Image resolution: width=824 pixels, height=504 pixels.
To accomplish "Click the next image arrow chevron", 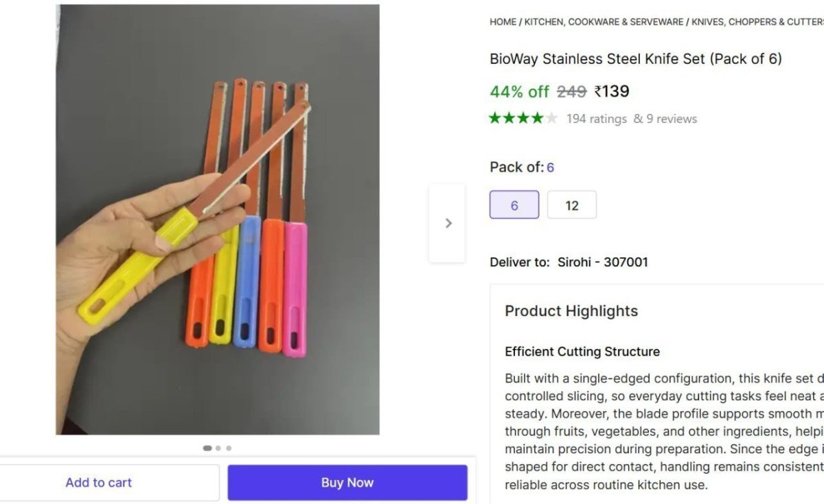I will [448, 223].
